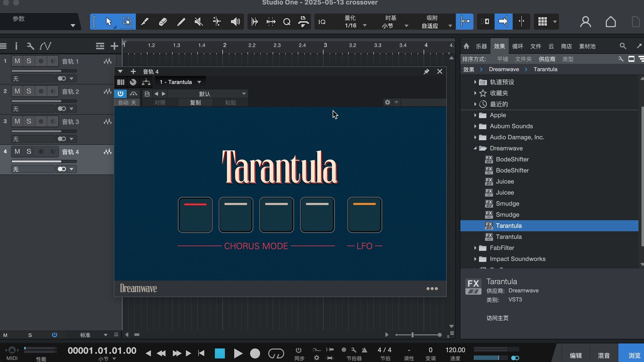Open the 混音 mix view
This screenshot has width=644, height=362.
click(x=604, y=355)
